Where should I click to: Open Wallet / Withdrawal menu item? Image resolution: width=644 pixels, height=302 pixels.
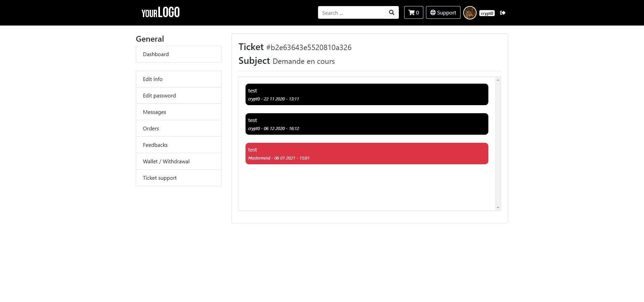pos(178,161)
